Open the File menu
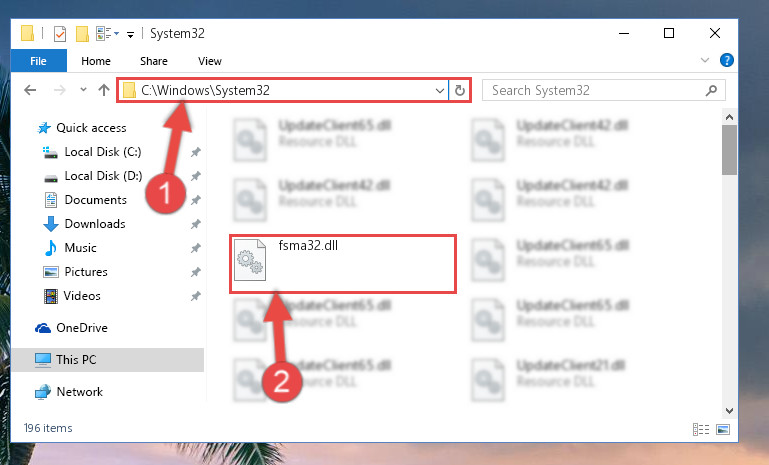The height and width of the screenshot is (465, 769). pos(38,61)
